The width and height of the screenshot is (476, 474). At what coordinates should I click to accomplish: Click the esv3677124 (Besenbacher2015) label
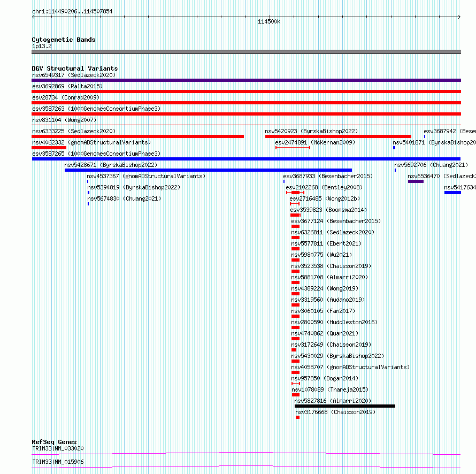point(336,221)
